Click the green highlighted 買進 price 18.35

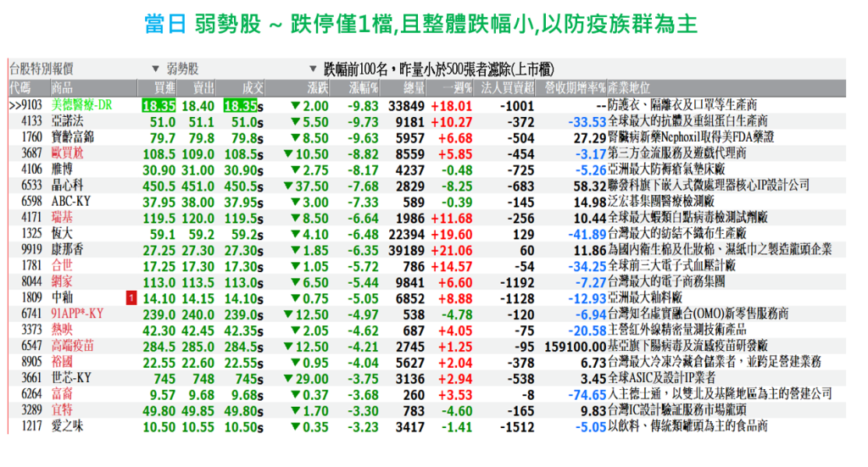(x=159, y=106)
